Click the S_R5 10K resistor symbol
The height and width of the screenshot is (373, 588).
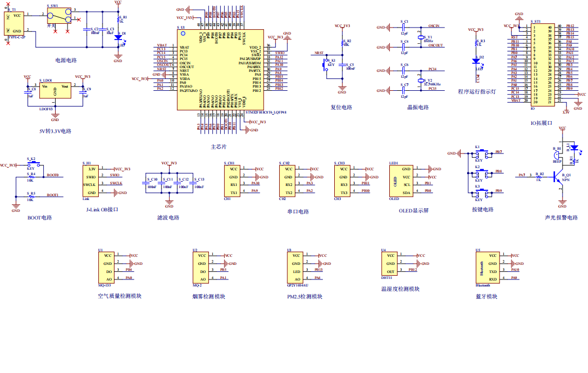[31, 196]
